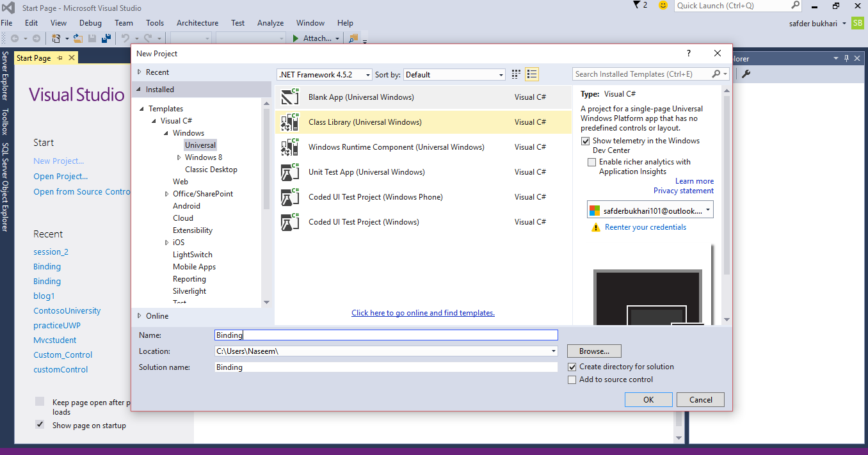Toggle Create directory for solution checkbox
The image size is (868, 455).
tap(572, 367)
